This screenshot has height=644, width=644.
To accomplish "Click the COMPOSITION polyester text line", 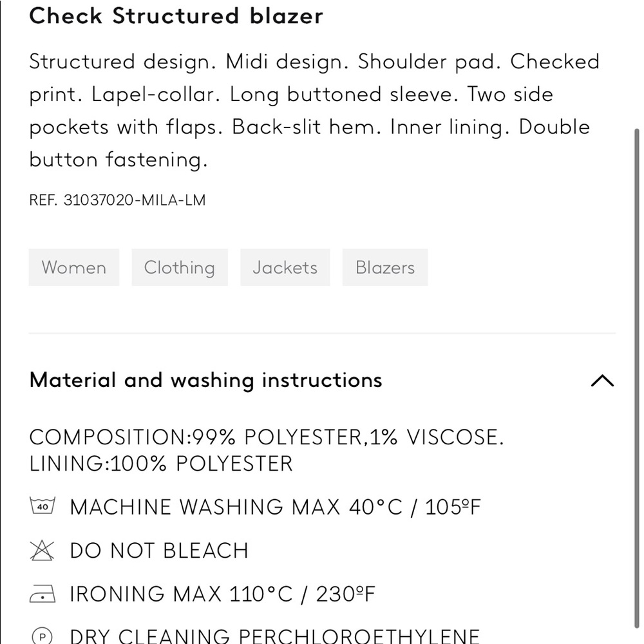I will click(x=267, y=437).
